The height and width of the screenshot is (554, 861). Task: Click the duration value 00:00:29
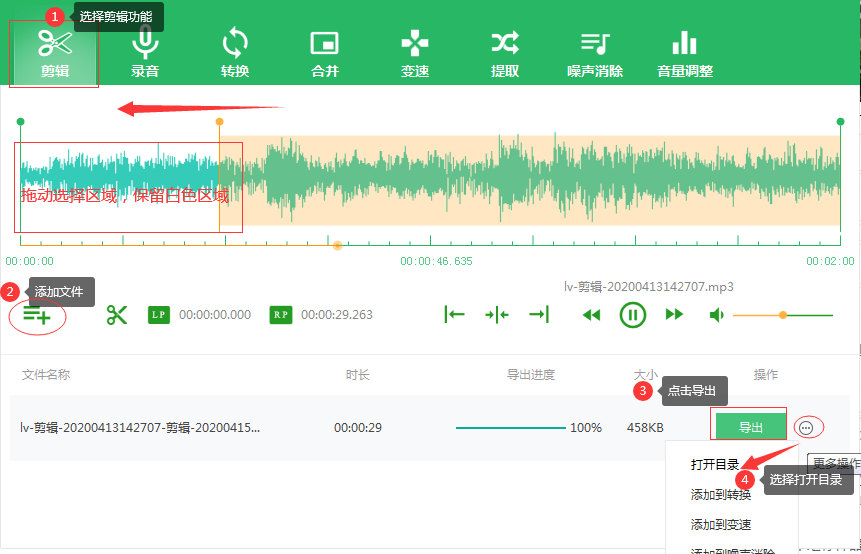(x=358, y=428)
